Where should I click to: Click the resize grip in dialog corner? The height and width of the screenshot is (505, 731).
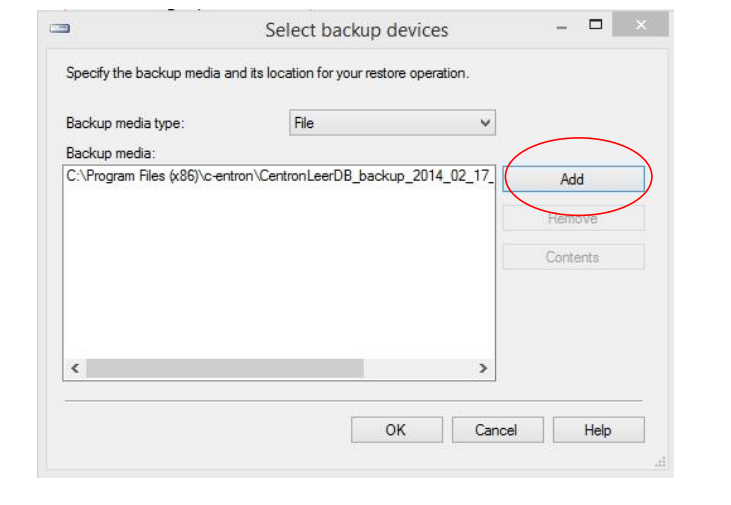[661, 462]
